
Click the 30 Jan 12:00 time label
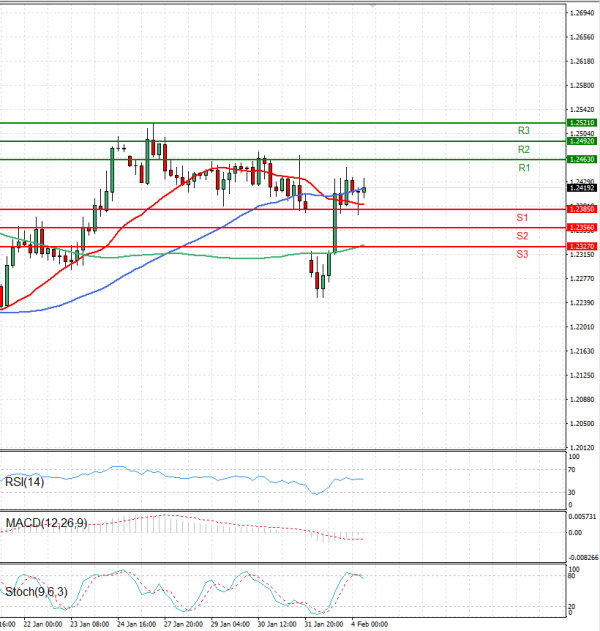click(277, 624)
